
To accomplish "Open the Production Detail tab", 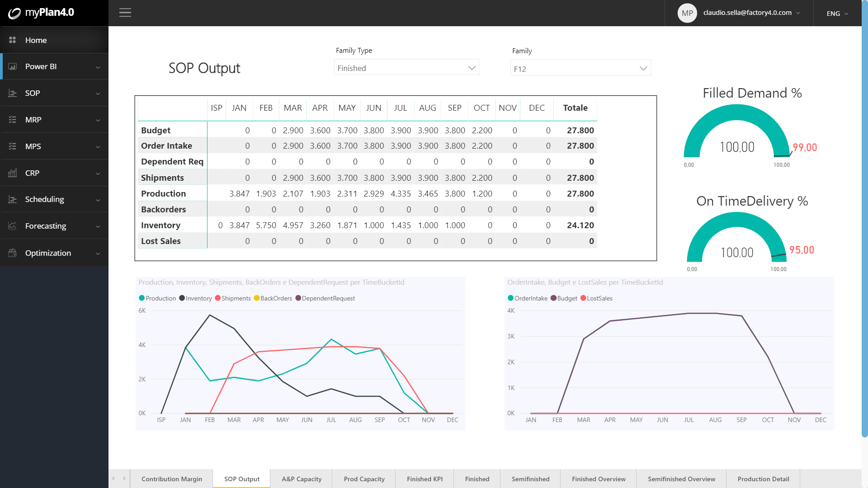I will [763, 479].
